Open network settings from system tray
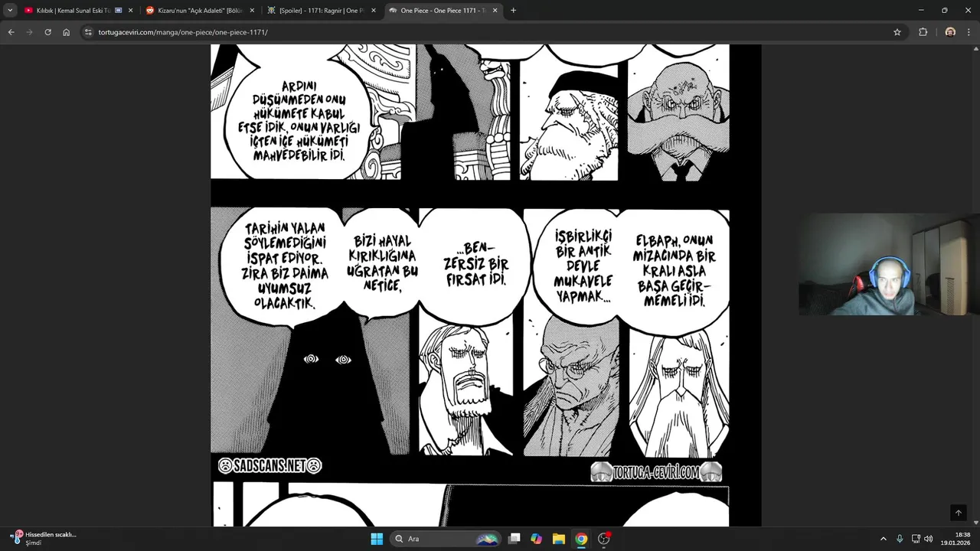Screen dimensions: 980x551 click(916, 539)
